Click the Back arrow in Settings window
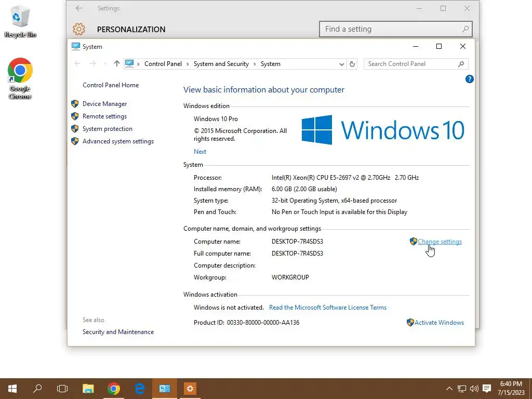 79,8
